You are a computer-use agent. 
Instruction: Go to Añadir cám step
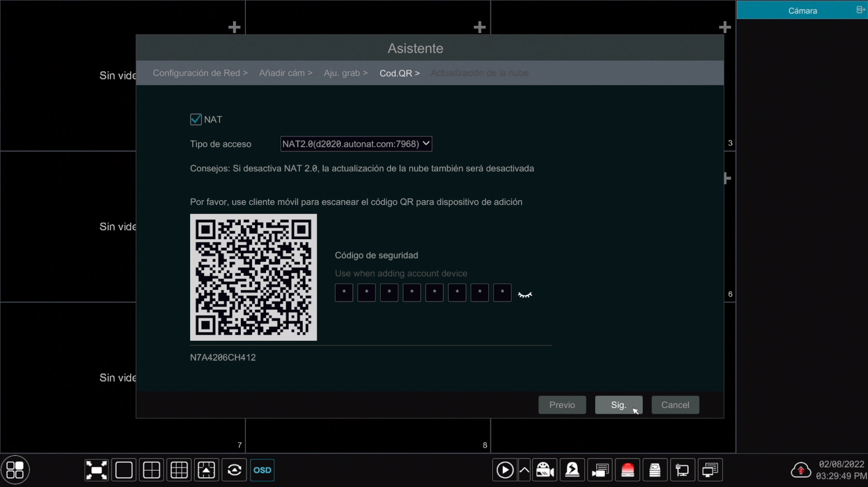coord(286,73)
